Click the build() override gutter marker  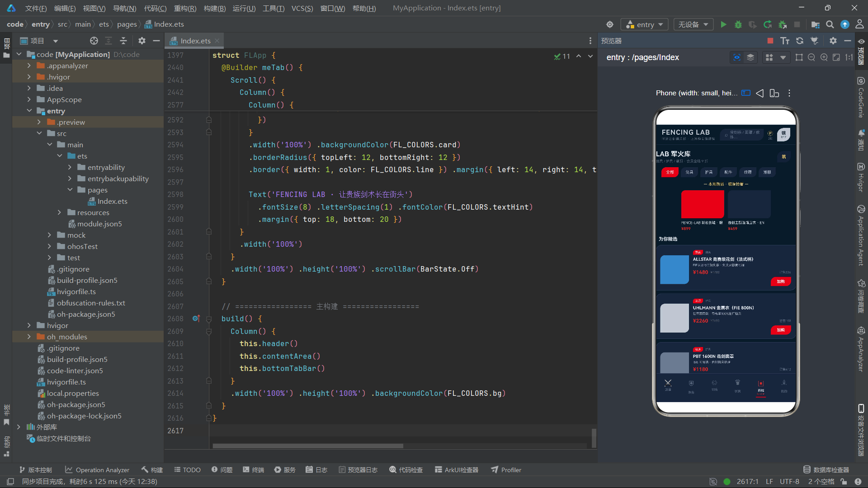pyautogui.click(x=196, y=319)
